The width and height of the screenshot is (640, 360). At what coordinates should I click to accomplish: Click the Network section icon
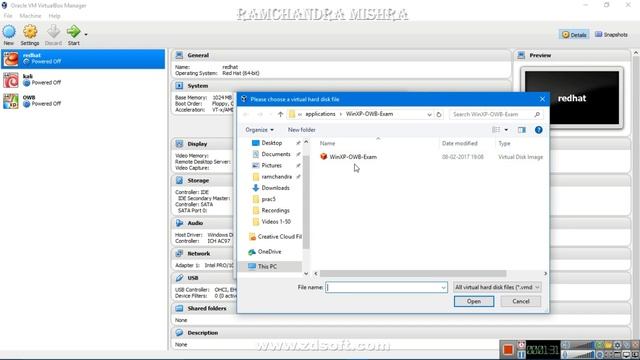[179, 253]
